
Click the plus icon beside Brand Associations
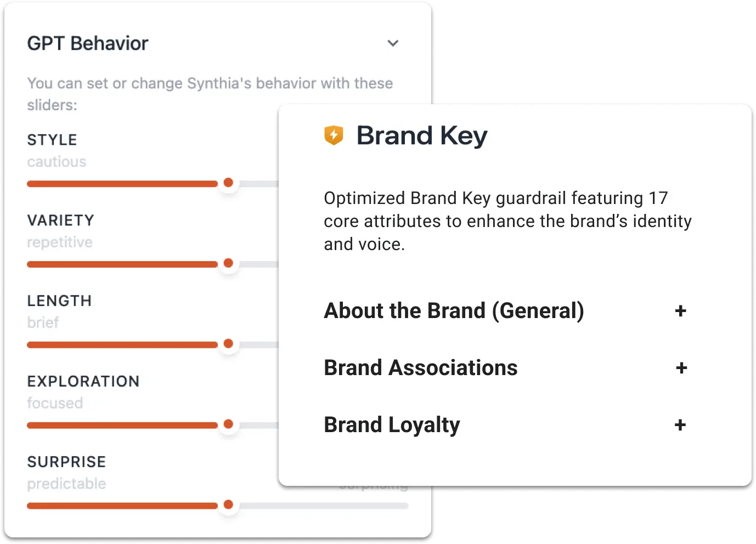(x=681, y=368)
